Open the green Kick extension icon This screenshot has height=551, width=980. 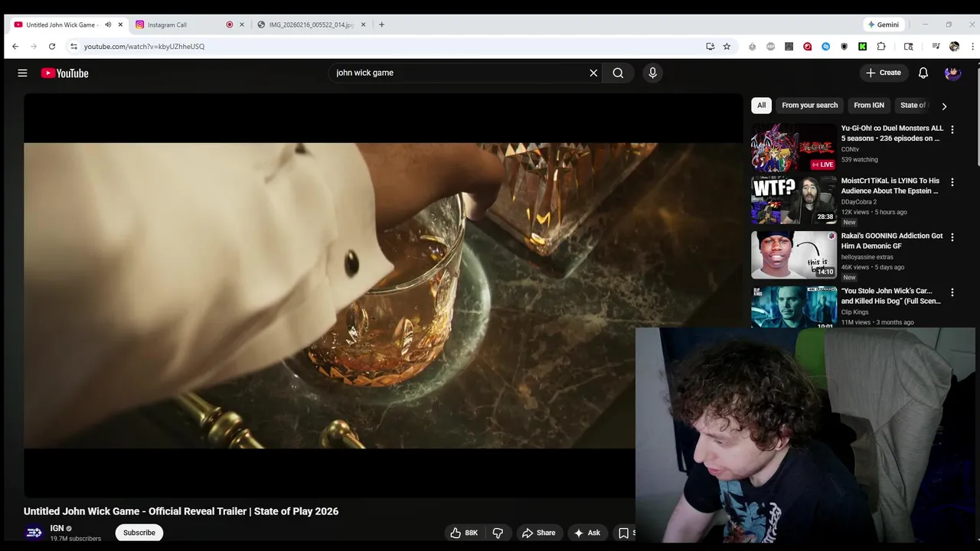862,46
